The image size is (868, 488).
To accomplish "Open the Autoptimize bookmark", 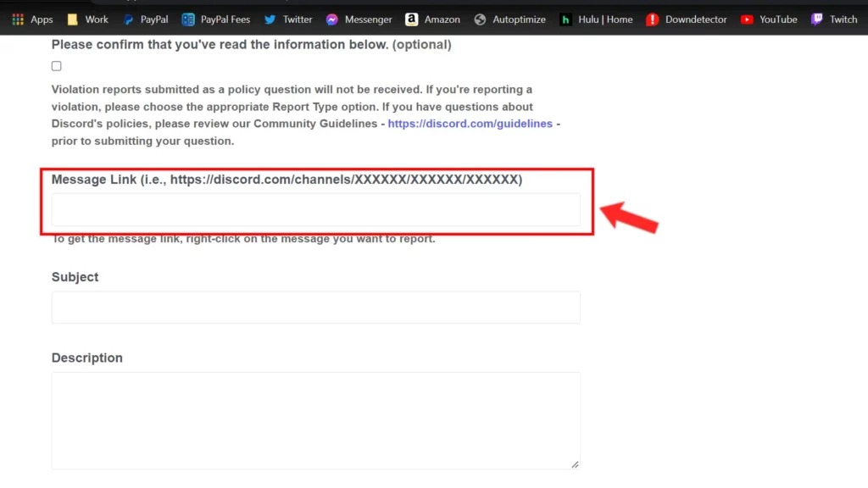I will pos(509,19).
